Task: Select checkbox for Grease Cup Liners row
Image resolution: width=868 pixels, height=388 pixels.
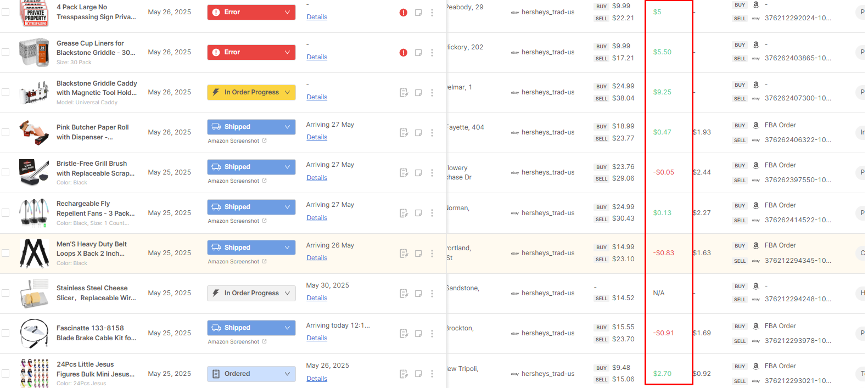Action: (x=5, y=52)
